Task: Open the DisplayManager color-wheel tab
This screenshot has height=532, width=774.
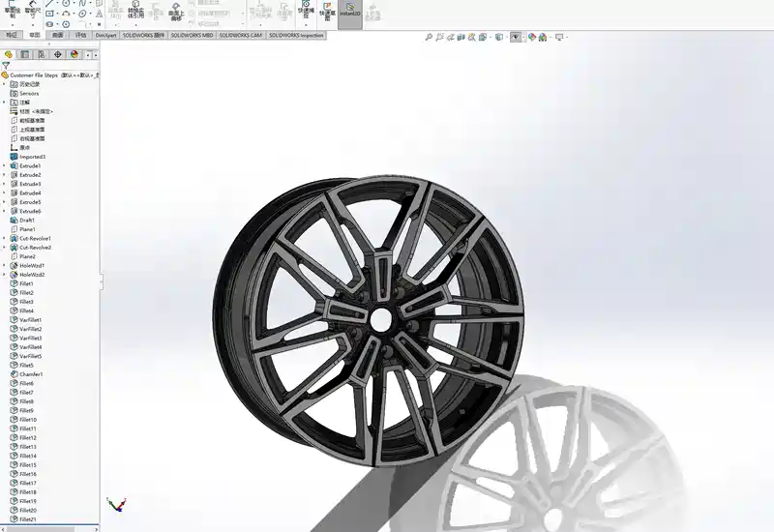Action: [73, 54]
